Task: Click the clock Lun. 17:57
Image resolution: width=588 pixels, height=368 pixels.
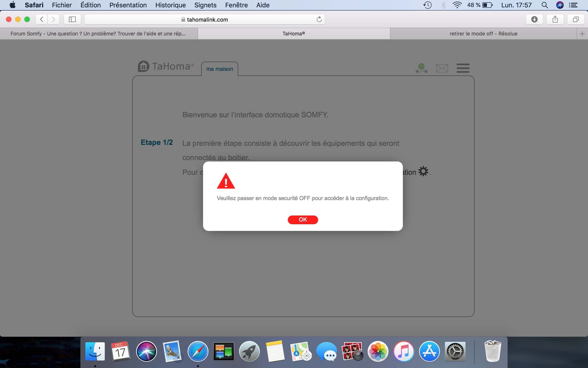Action: 516,5
